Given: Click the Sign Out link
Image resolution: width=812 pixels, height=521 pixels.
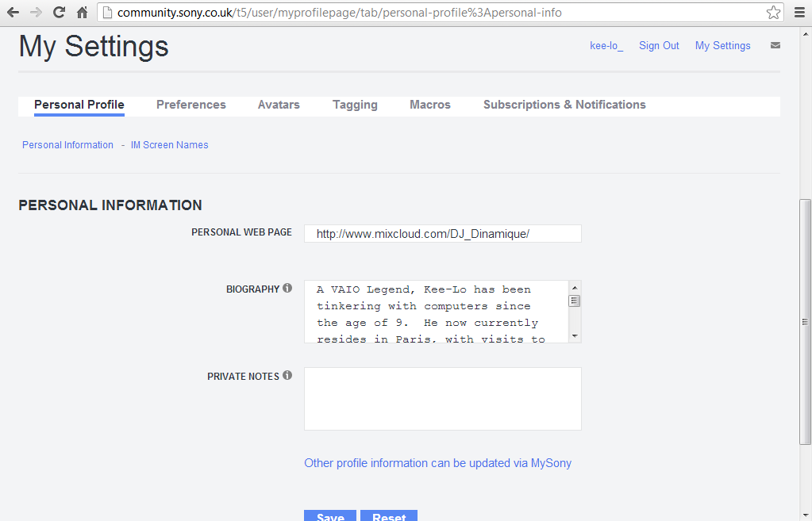Looking at the screenshot, I should (659, 46).
